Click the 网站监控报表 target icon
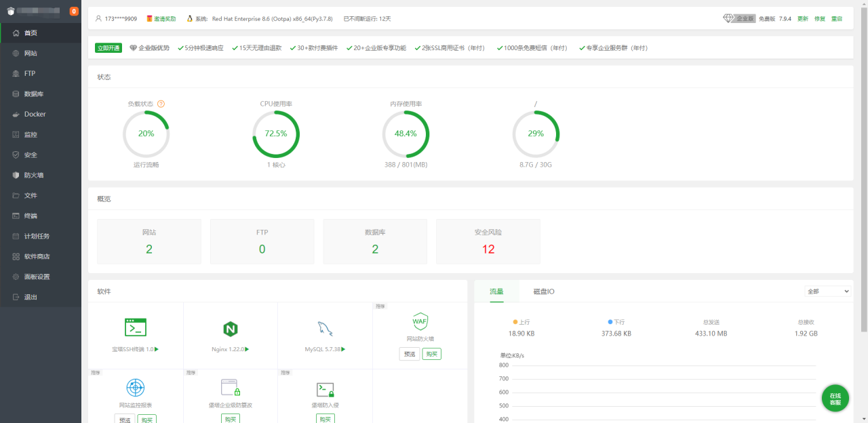This screenshot has width=868, height=423. pyautogui.click(x=136, y=388)
